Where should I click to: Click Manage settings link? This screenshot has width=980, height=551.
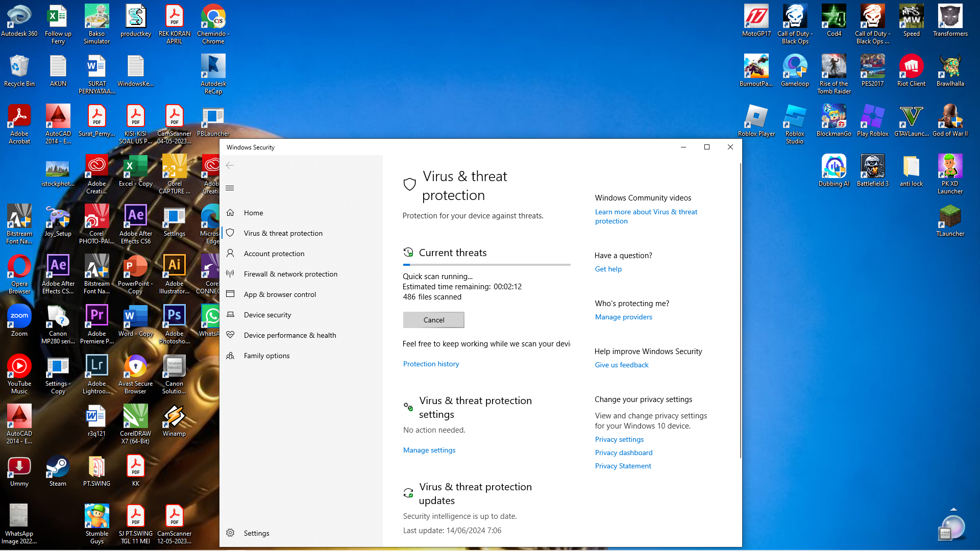tap(429, 450)
